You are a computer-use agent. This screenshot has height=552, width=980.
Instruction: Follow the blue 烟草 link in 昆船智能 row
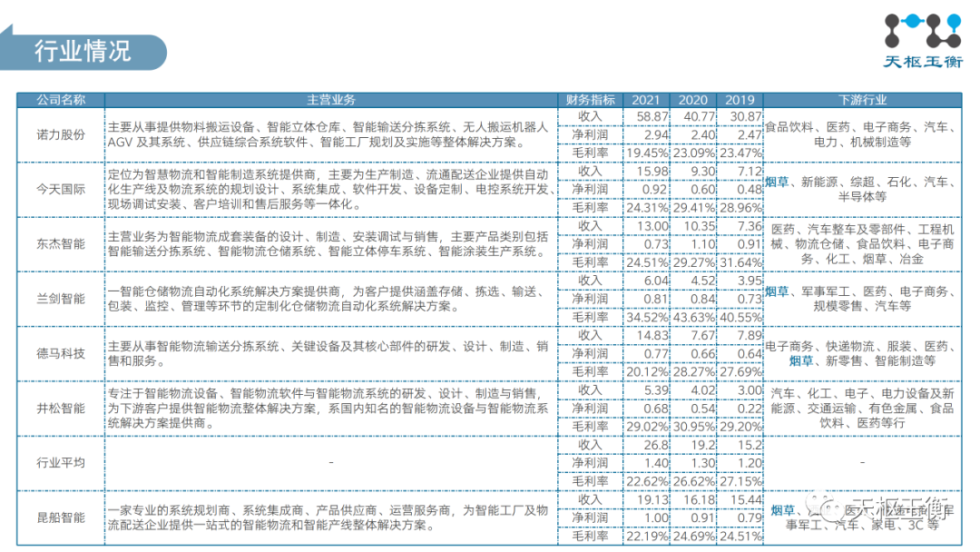pyautogui.click(x=782, y=509)
